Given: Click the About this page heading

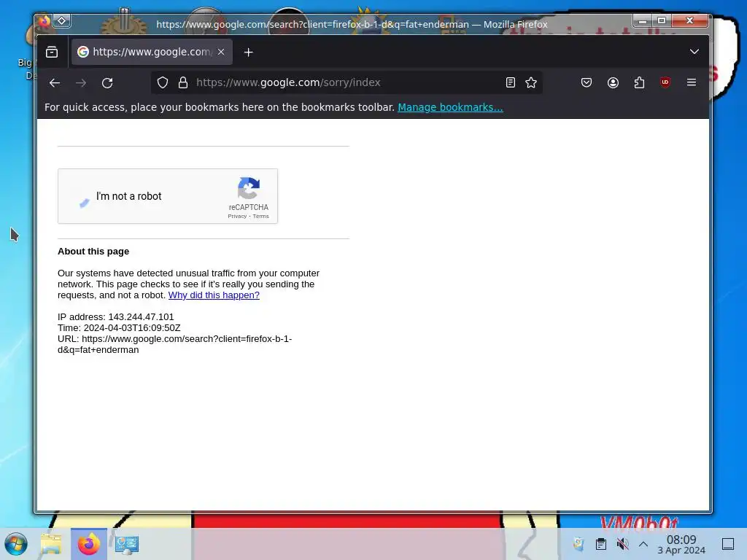Looking at the screenshot, I should pyautogui.click(x=93, y=252).
